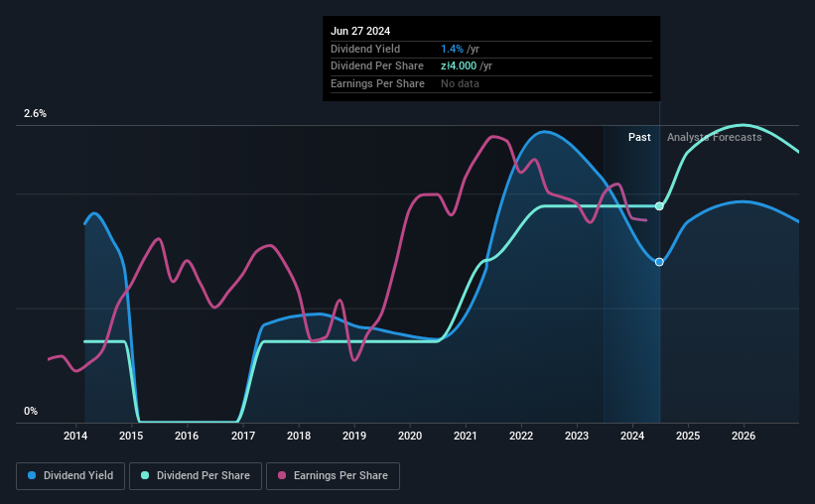Click the 2026 x-axis label
This screenshot has height=504, width=815.
(x=744, y=436)
